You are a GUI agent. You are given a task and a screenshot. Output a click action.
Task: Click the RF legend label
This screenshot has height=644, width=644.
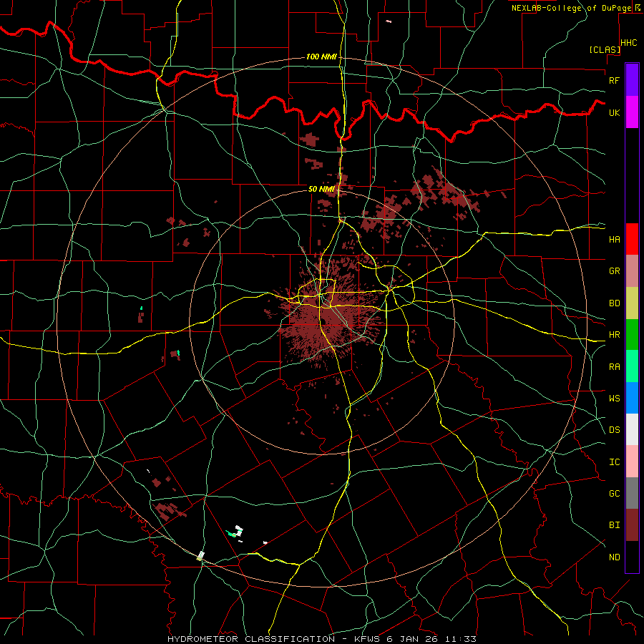[x=614, y=80]
